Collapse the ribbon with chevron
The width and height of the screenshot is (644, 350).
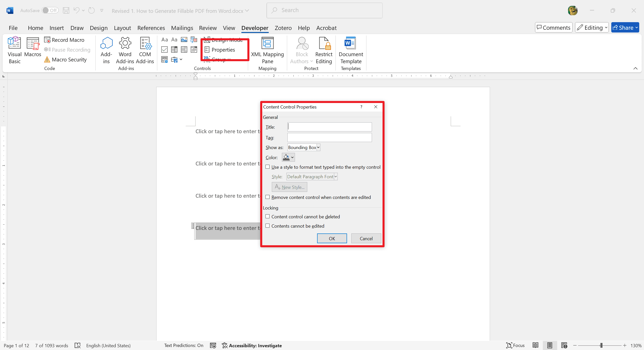[635, 68]
